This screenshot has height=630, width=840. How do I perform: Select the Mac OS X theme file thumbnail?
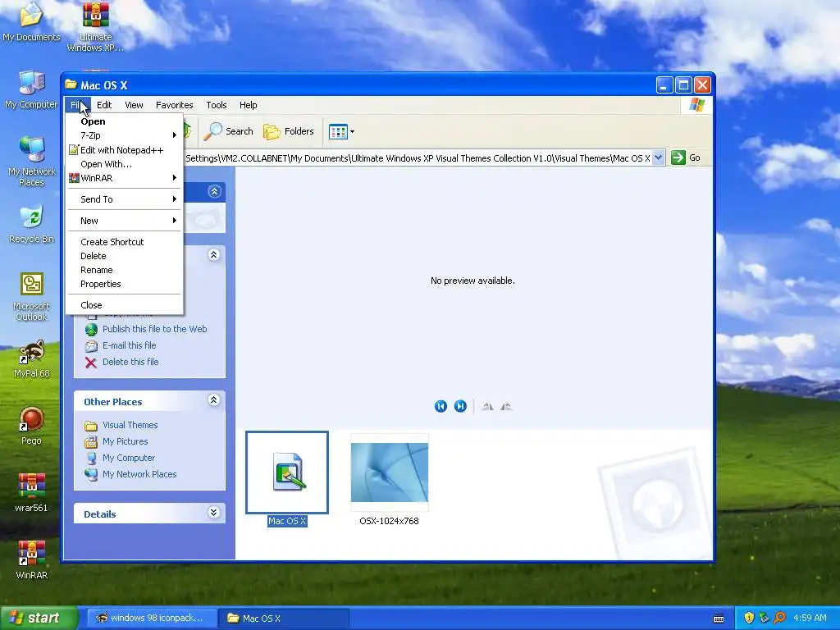click(287, 479)
